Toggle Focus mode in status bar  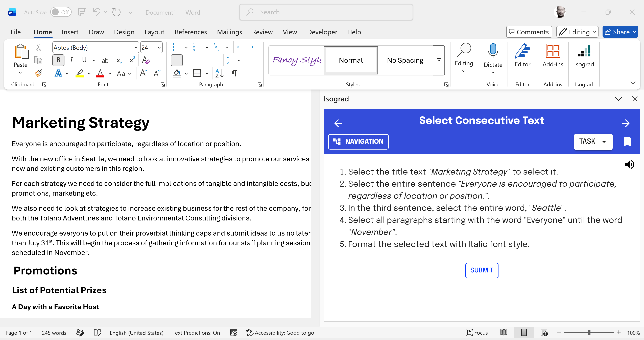477,332
